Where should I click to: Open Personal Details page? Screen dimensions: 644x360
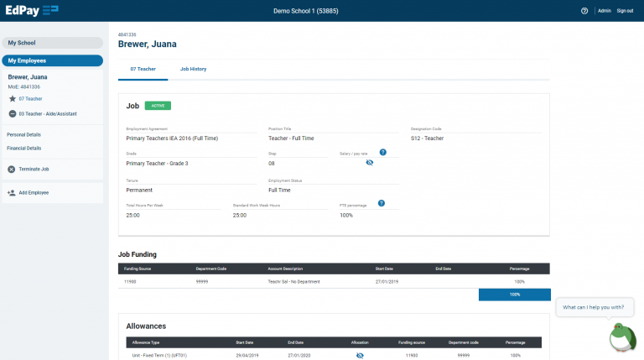23,135
